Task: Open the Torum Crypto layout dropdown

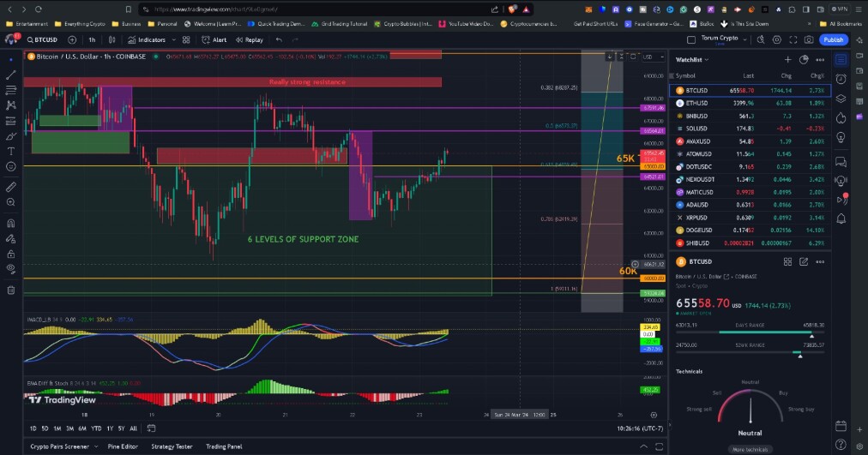Action: pyautogui.click(x=724, y=39)
